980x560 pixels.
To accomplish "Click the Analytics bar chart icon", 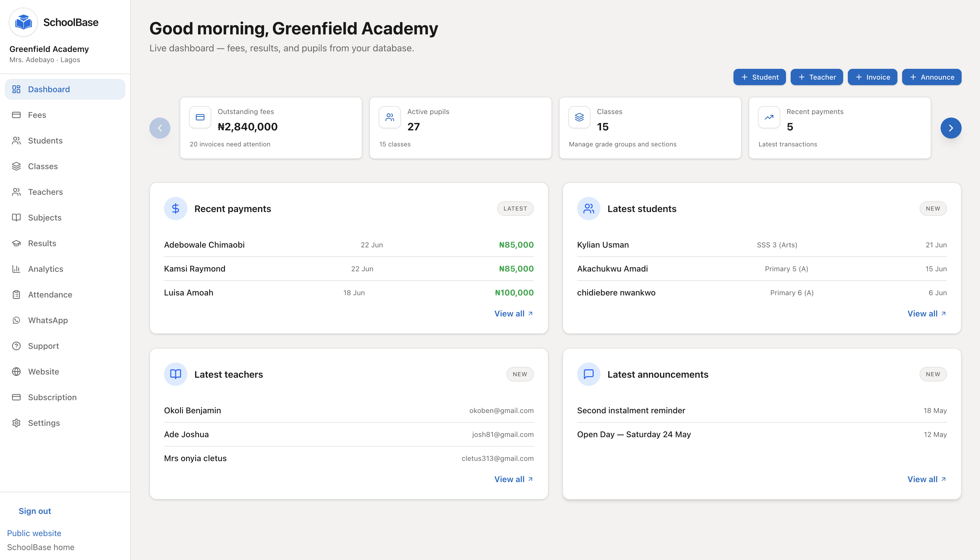I will 16,269.
